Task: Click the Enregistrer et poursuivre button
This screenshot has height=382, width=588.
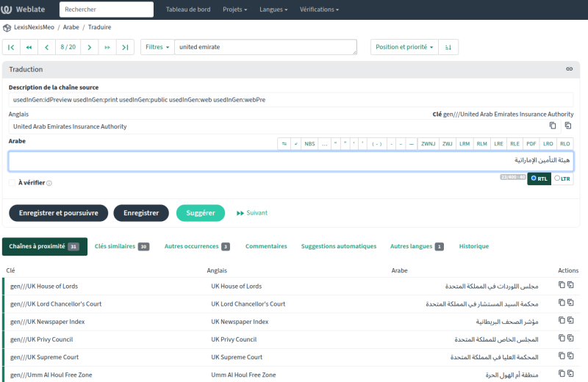Action: pyautogui.click(x=59, y=213)
